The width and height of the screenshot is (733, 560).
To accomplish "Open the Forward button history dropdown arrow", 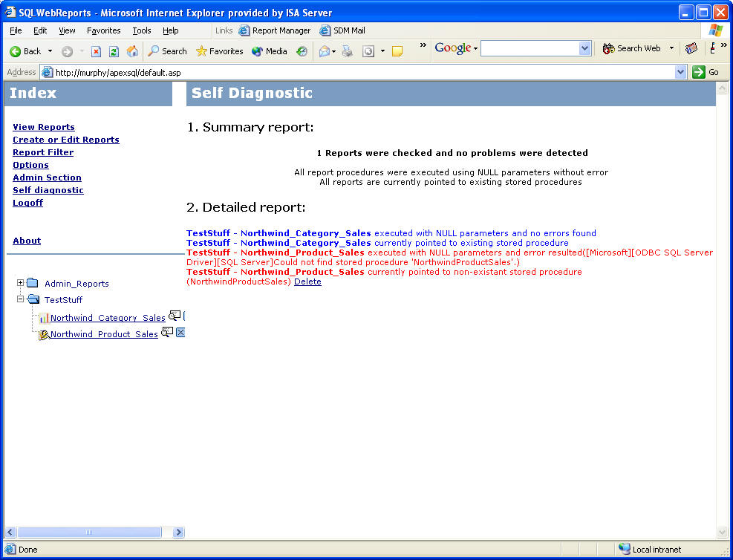I will tap(82, 51).
